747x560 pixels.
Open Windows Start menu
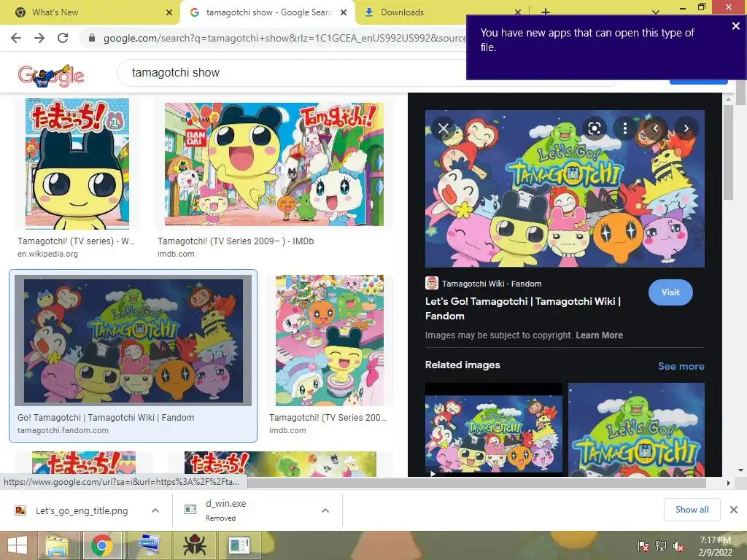pyautogui.click(x=18, y=545)
